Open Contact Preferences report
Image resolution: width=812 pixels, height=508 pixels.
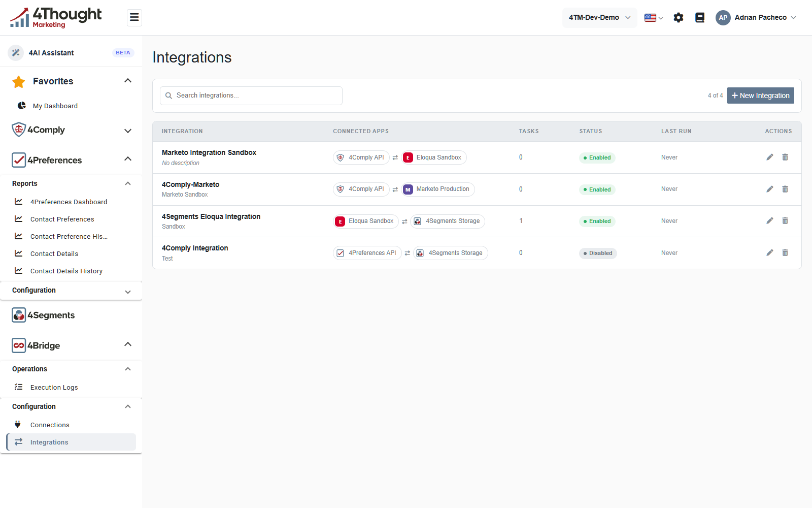[x=62, y=219]
